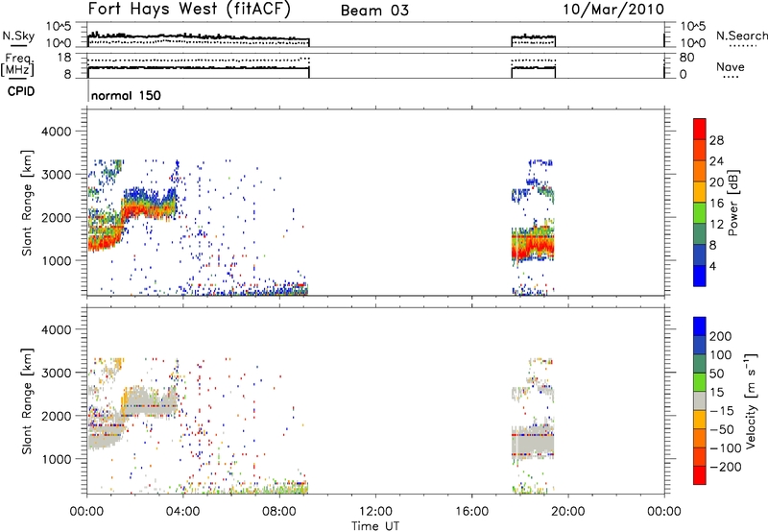Click the 'Power [dB]' color bar label
The height and width of the screenshot is (532, 768).
pos(733,203)
